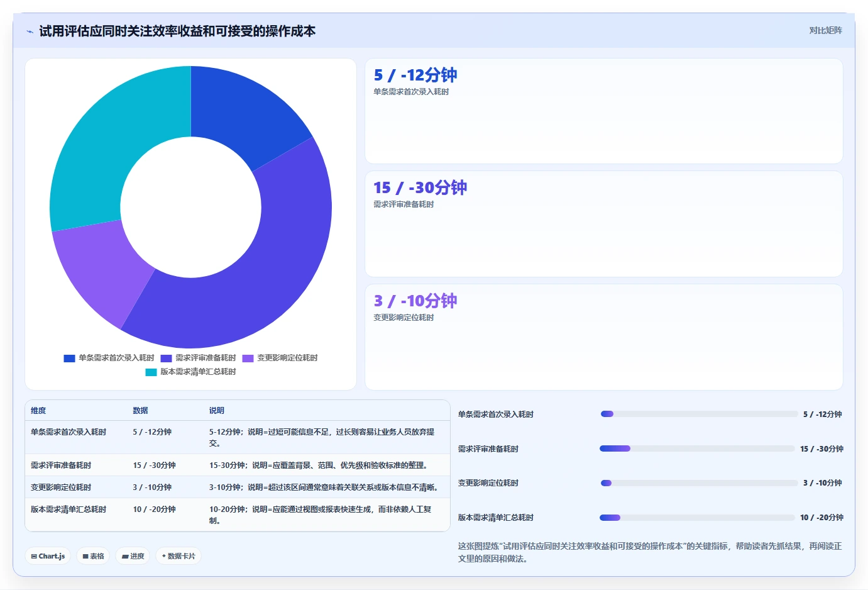
Task: Click progress bar for 版本需求清单汇总耗时
Action: click(x=698, y=518)
